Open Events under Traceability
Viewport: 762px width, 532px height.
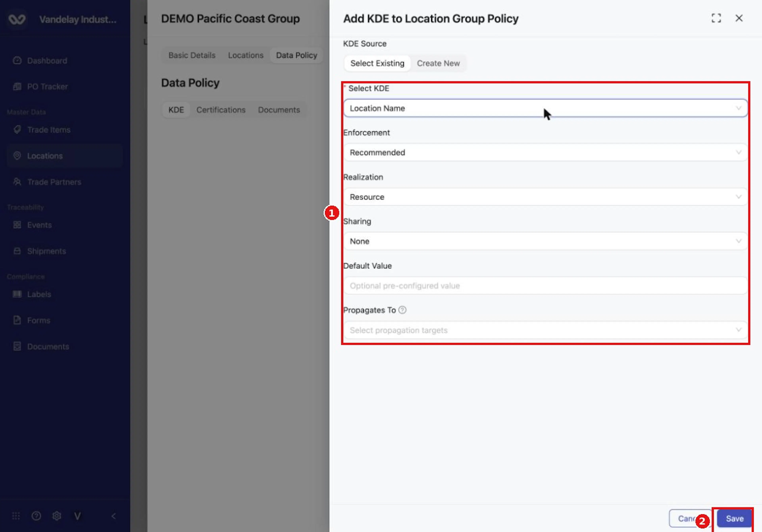tap(39, 225)
